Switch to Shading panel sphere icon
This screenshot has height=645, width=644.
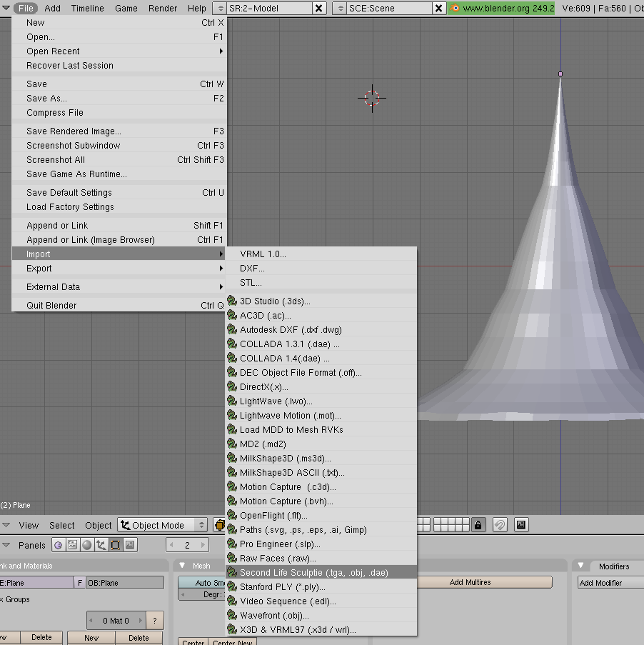(x=87, y=545)
